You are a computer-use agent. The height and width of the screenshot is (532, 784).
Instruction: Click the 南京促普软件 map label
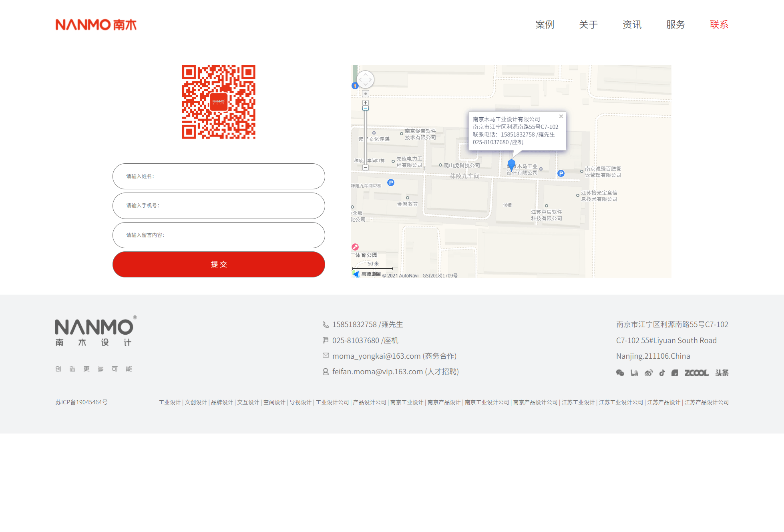coord(420,134)
